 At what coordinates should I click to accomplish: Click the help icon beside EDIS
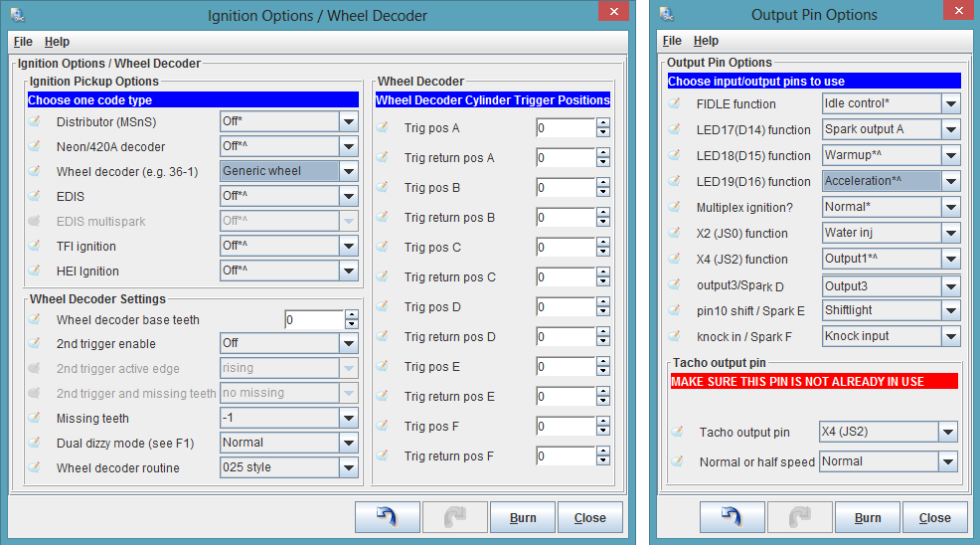pyautogui.click(x=35, y=196)
